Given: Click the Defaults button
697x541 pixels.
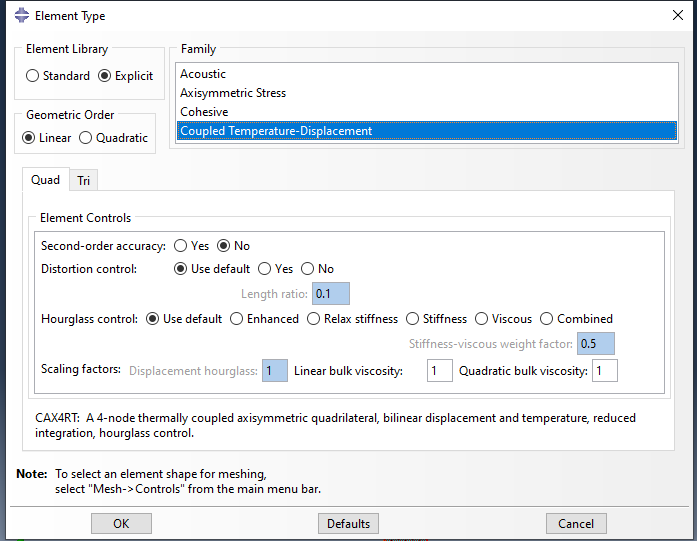Looking at the screenshot, I should point(348,524).
